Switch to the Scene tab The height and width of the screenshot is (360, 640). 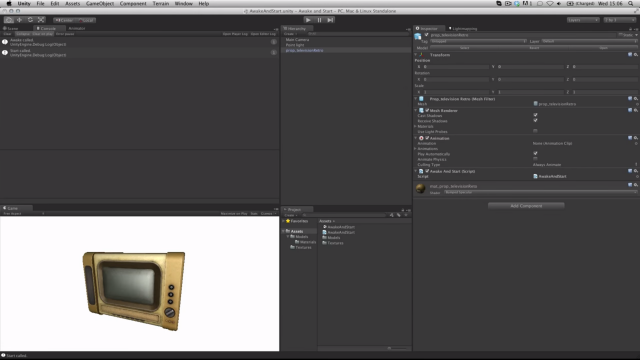click(x=11, y=29)
